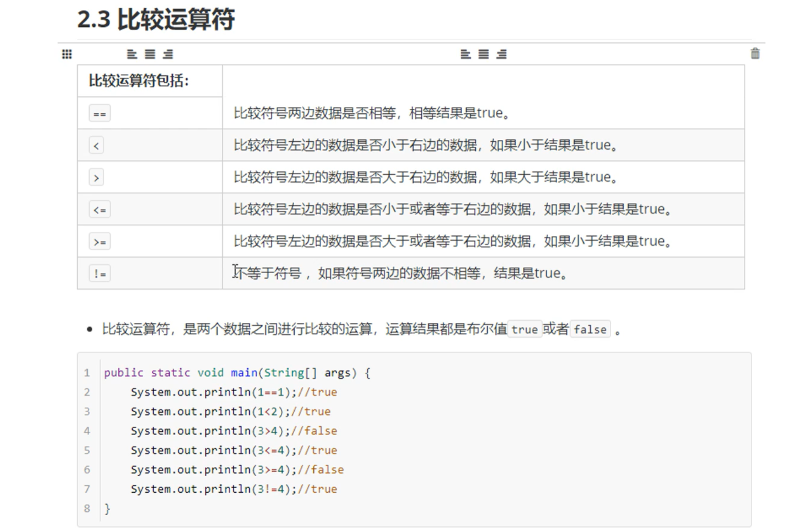
Task: Right-align the second table column
Action: [x=501, y=54]
